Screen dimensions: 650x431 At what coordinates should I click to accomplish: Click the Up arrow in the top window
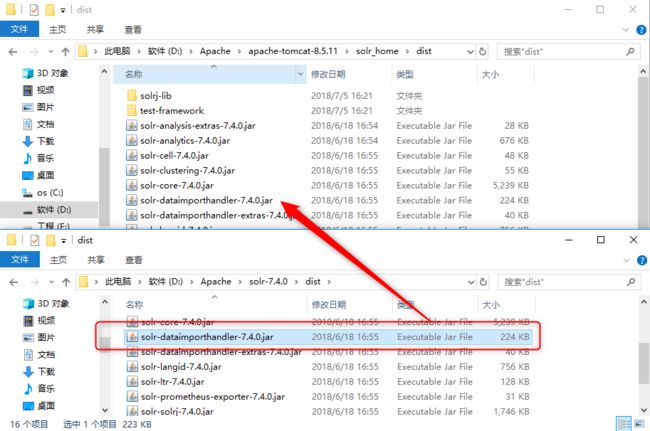[x=65, y=52]
